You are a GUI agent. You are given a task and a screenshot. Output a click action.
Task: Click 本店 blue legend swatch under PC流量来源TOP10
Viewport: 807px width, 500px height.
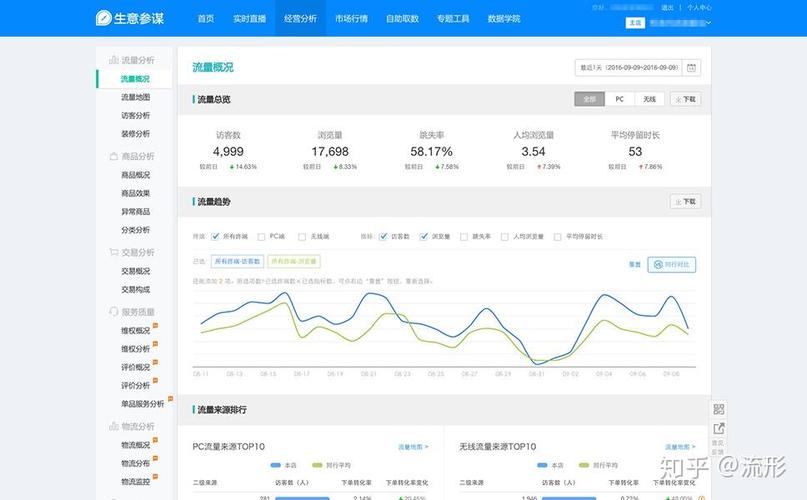[x=275, y=465]
